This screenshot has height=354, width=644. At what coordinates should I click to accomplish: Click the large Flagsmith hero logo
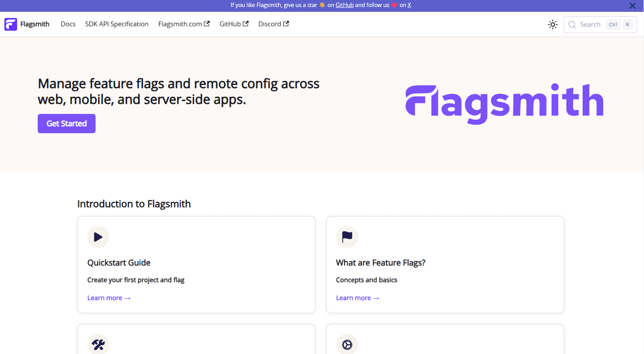(504, 104)
